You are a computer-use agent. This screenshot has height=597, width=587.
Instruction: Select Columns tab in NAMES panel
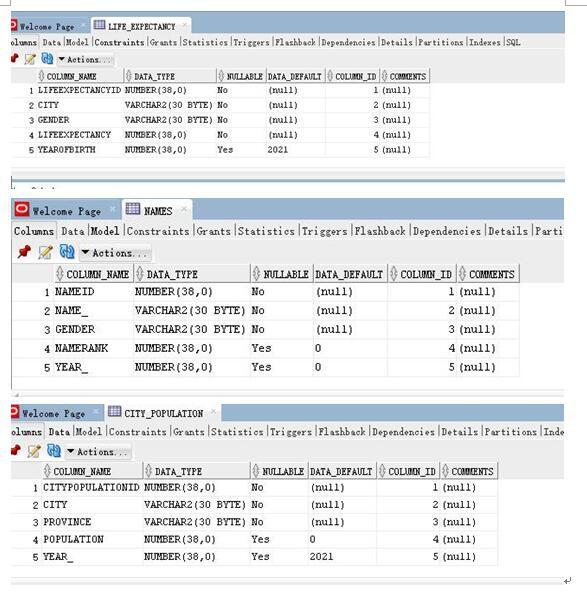(34, 231)
